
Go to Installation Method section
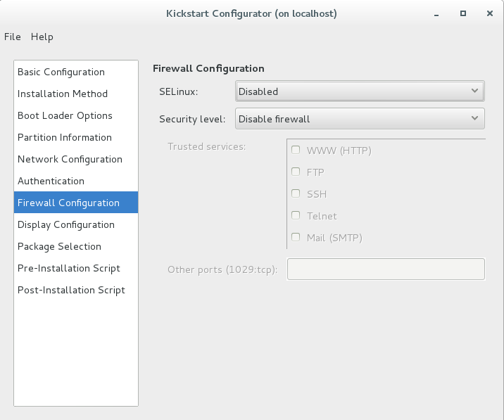76,94
